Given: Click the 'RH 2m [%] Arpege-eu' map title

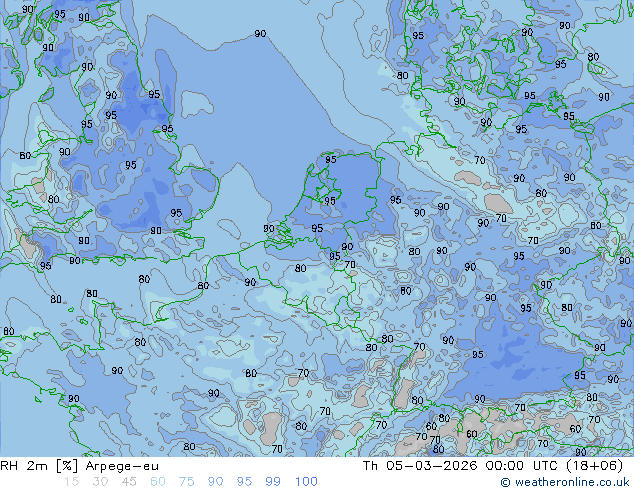Looking at the screenshot, I should 80,466.
